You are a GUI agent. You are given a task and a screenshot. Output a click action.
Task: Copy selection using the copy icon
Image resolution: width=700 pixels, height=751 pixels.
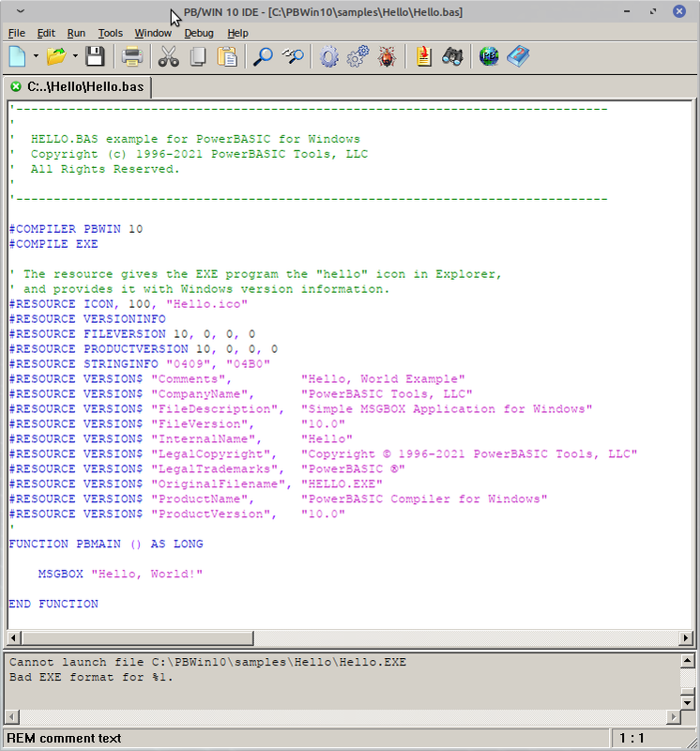[x=198, y=56]
